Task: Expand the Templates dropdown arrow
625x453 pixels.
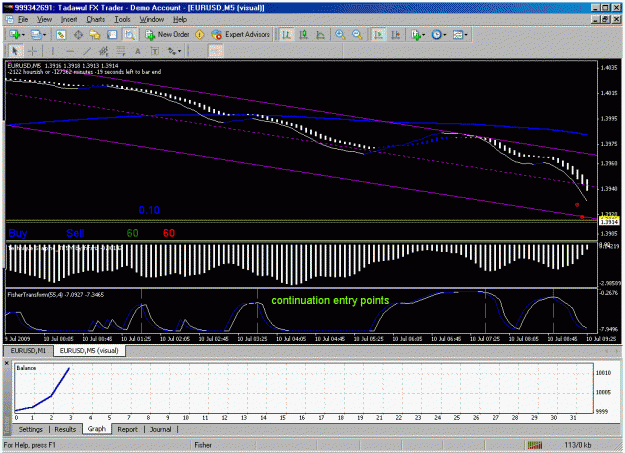Action: (x=466, y=35)
